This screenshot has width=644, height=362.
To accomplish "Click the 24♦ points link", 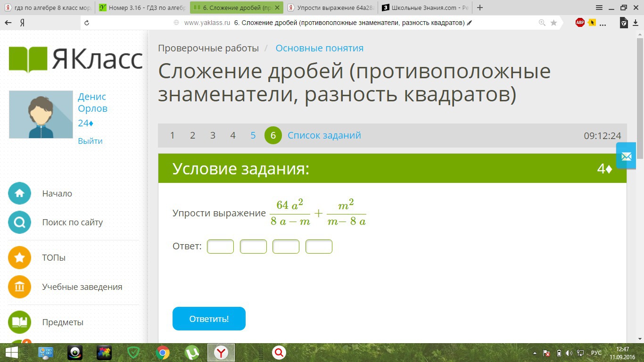I will (85, 123).
